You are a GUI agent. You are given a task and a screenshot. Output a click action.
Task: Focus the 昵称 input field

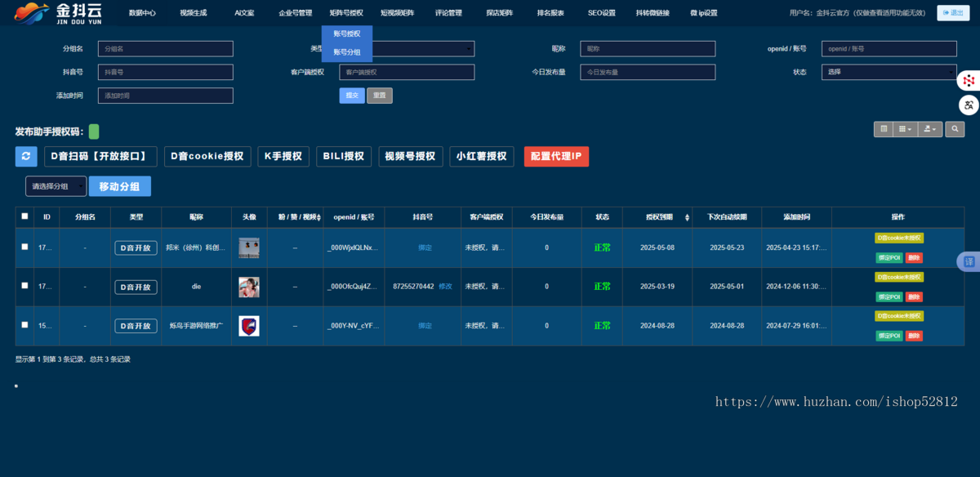(648, 49)
